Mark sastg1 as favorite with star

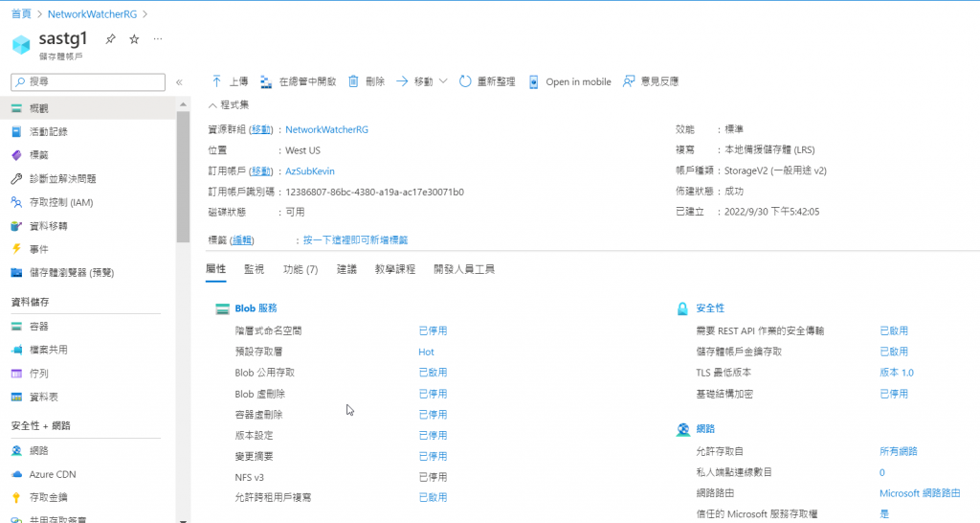[x=134, y=39]
